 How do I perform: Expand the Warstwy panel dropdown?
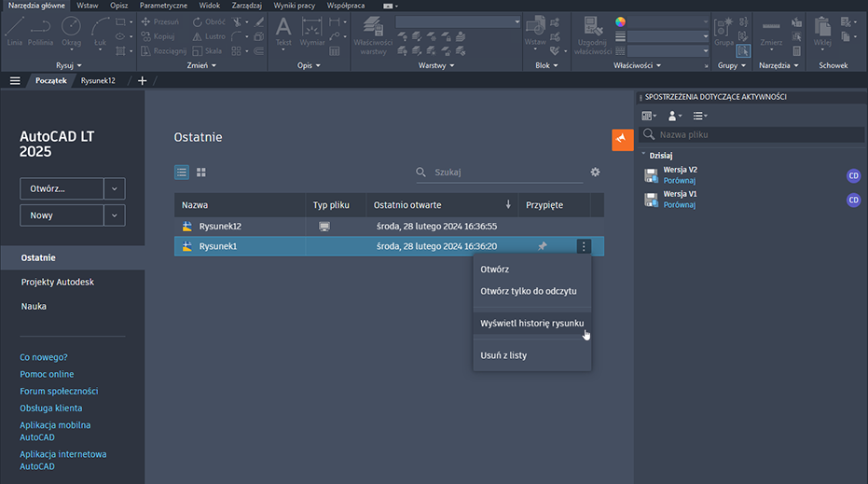tap(436, 65)
